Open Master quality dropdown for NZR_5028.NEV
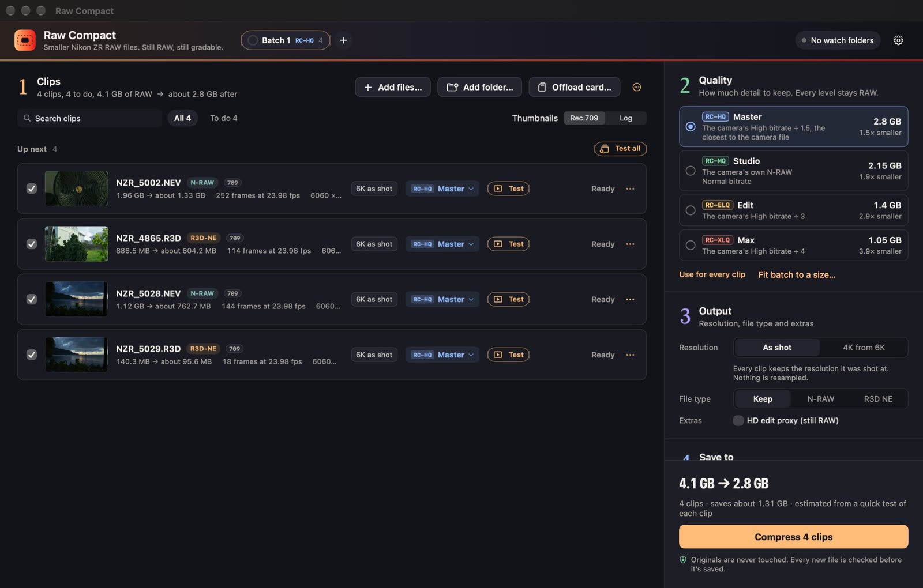This screenshot has height=588, width=923. [442, 299]
